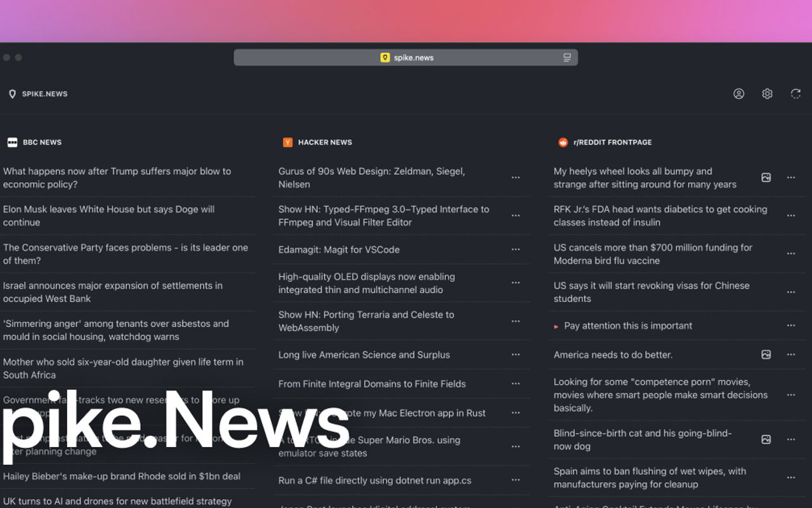This screenshot has width=812, height=508.
Task: Open more options for Blind-since-birth cat post
Action: (x=791, y=439)
